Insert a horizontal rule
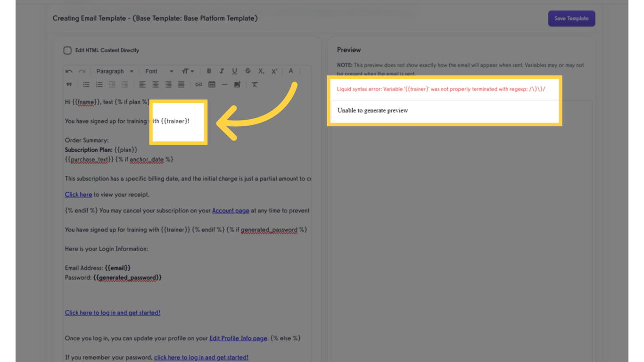The image size is (644, 362). coord(224,84)
